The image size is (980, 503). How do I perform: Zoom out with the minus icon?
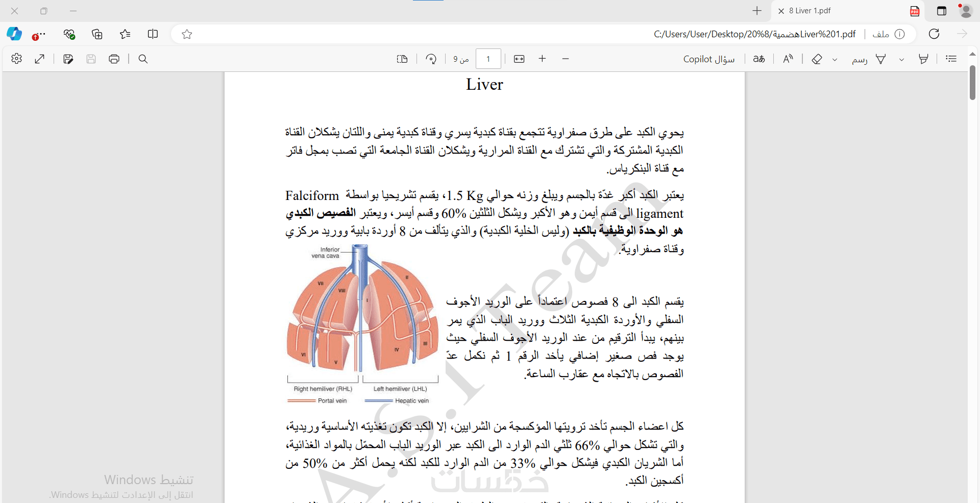click(565, 59)
